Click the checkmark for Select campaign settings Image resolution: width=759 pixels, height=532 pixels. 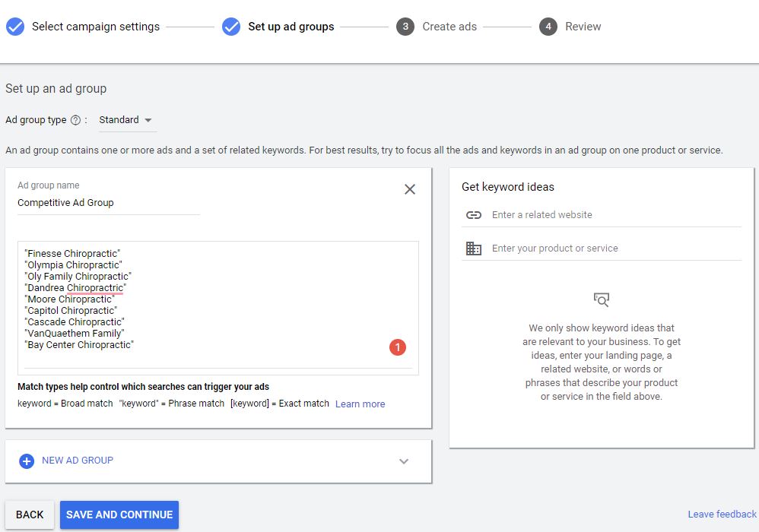[x=14, y=27]
